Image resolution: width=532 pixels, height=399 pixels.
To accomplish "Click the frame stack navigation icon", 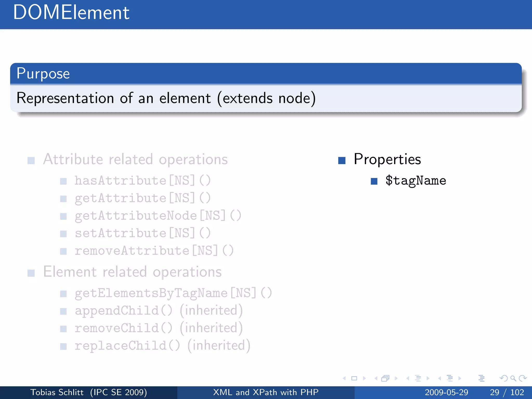I will pos(385,378).
